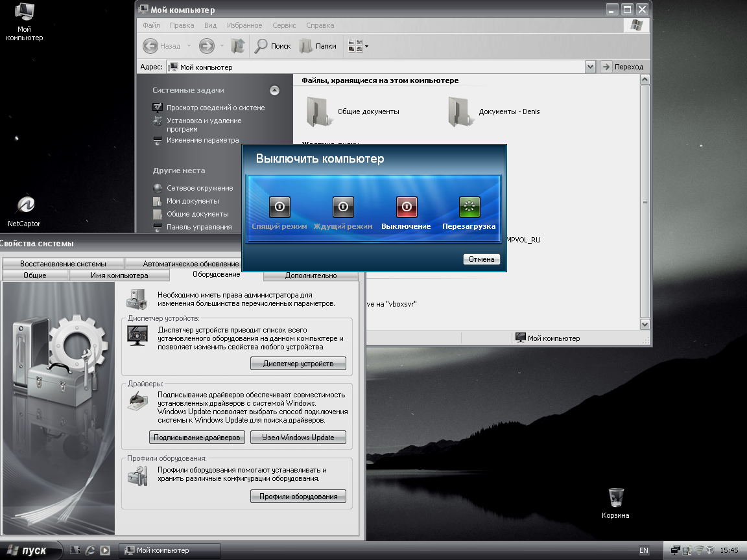Click Подписывание драйверов button
The image size is (747, 560).
196,437
